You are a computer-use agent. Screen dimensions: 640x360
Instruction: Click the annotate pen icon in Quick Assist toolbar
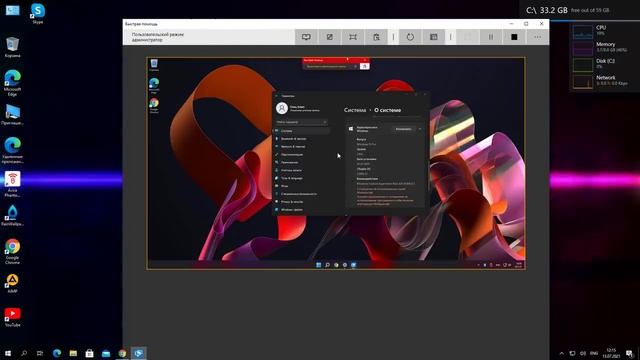[x=329, y=37]
